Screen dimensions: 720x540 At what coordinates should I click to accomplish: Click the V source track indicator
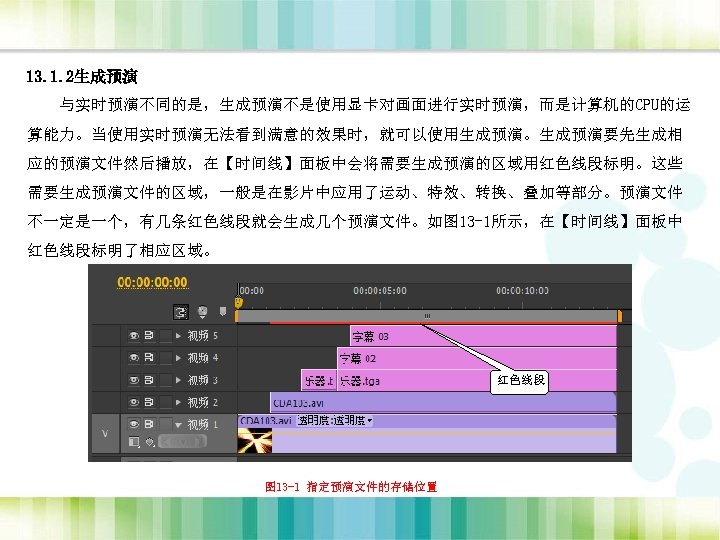pos(105,433)
